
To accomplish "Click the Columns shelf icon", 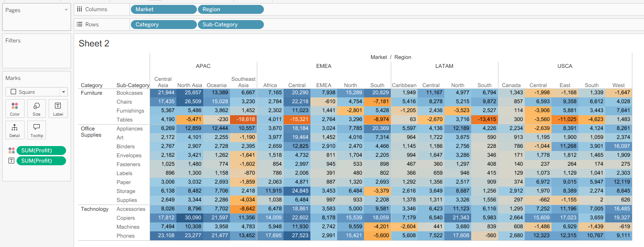I will [x=79, y=9].
